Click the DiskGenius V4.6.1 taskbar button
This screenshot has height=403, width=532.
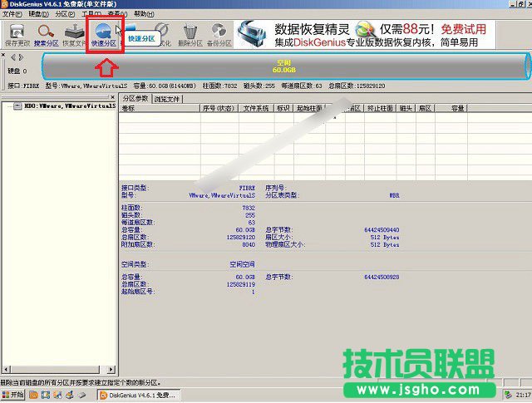pyautogui.click(x=139, y=396)
